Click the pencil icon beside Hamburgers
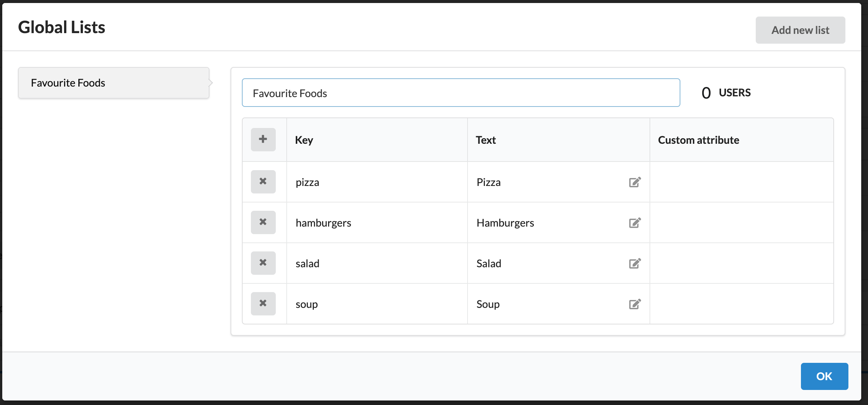The width and height of the screenshot is (868, 405). pos(635,222)
